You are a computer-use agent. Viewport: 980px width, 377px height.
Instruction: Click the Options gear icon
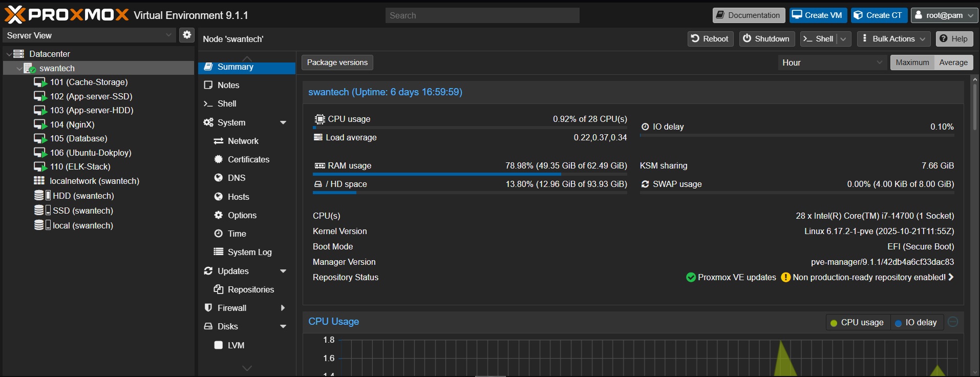point(219,215)
